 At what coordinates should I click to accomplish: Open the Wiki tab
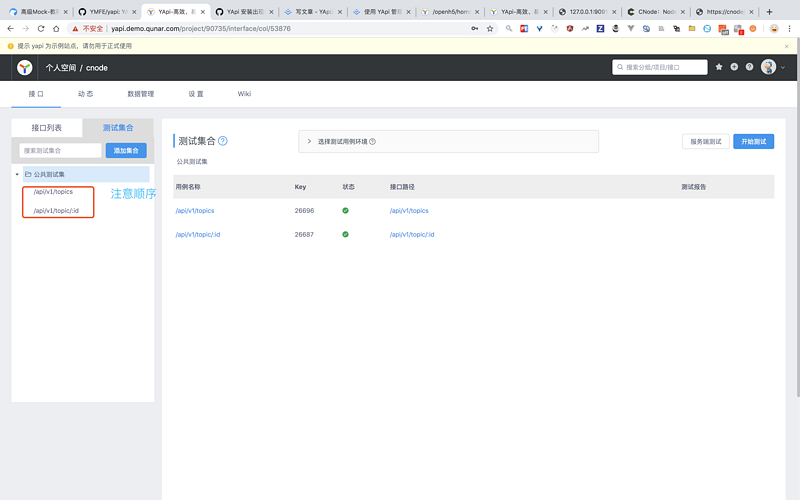coord(244,94)
